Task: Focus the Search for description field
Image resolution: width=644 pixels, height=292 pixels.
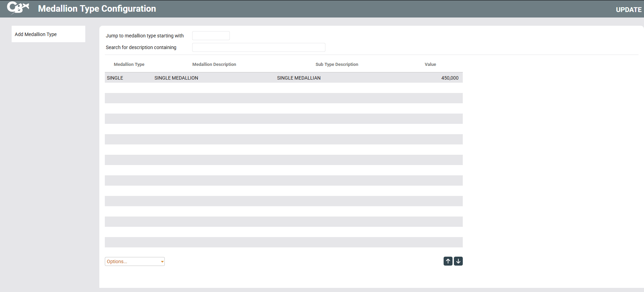Action: 258,47
